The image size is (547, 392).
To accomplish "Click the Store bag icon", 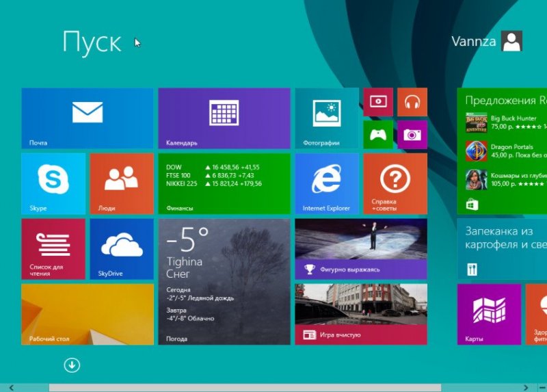I will tap(472, 205).
